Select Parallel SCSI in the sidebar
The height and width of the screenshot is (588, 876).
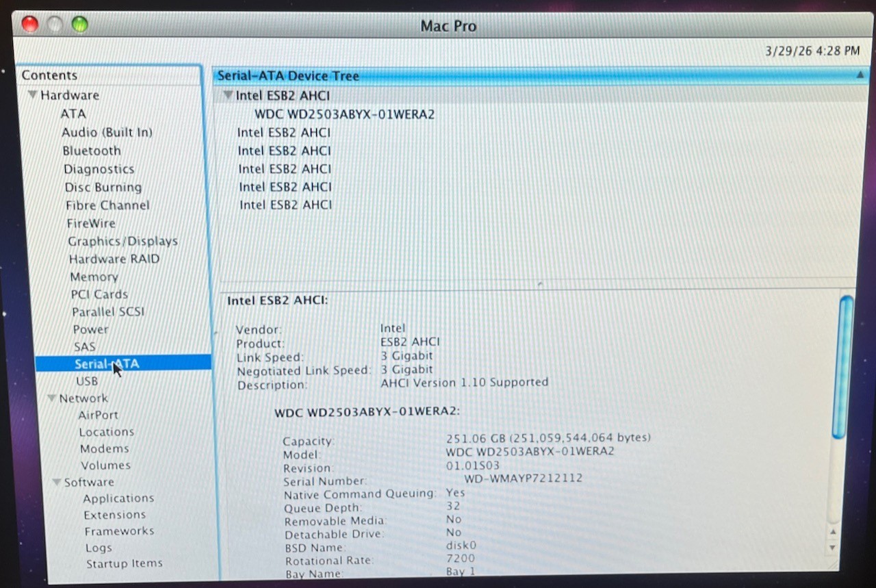click(x=108, y=311)
